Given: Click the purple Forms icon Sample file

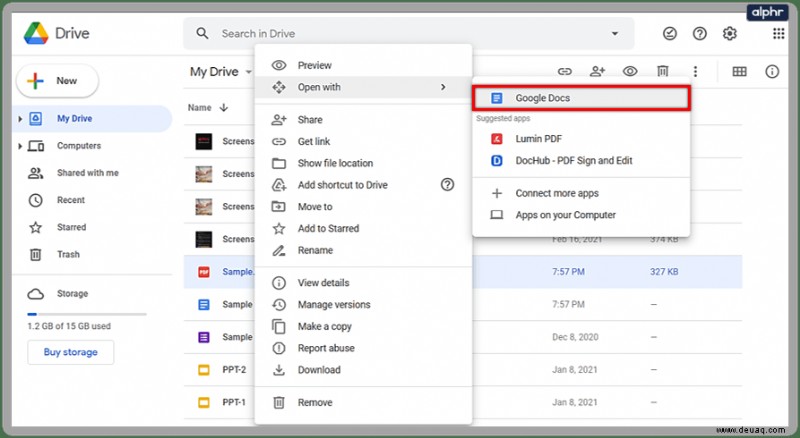Looking at the screenshot, I should [204, 337].
